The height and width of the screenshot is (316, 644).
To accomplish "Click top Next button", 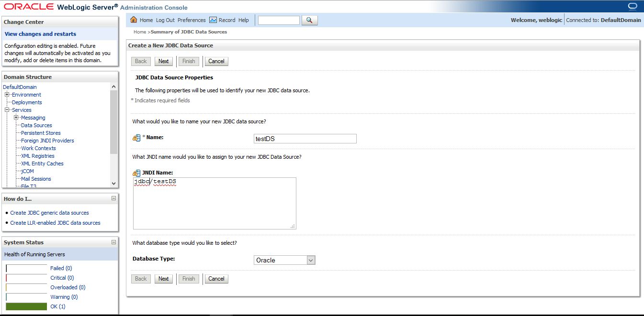I will (164, 61).
